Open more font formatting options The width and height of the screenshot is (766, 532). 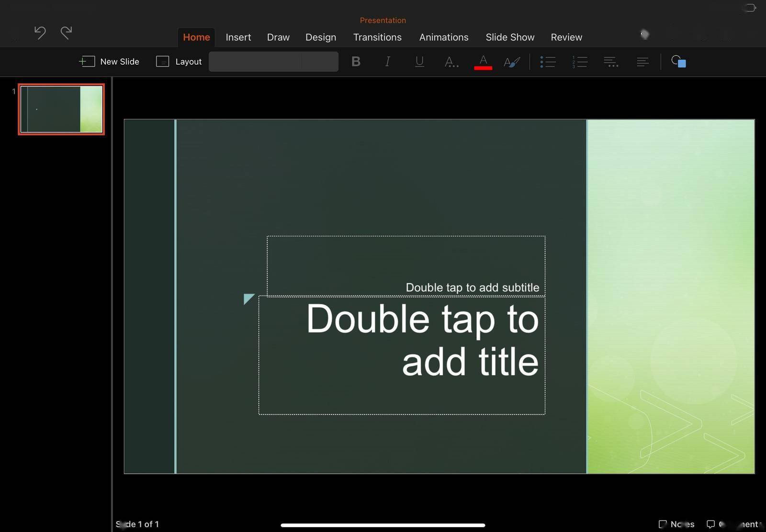(x=451, y=62)
